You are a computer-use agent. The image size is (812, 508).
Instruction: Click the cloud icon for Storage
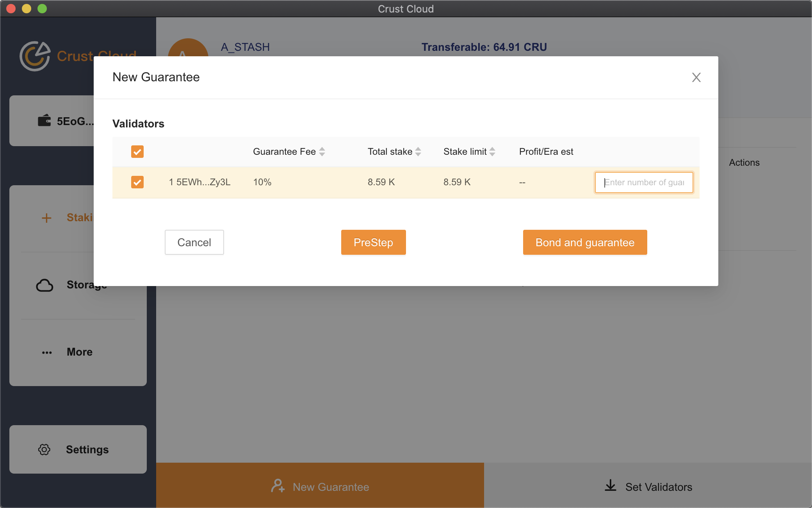(45, 285)
